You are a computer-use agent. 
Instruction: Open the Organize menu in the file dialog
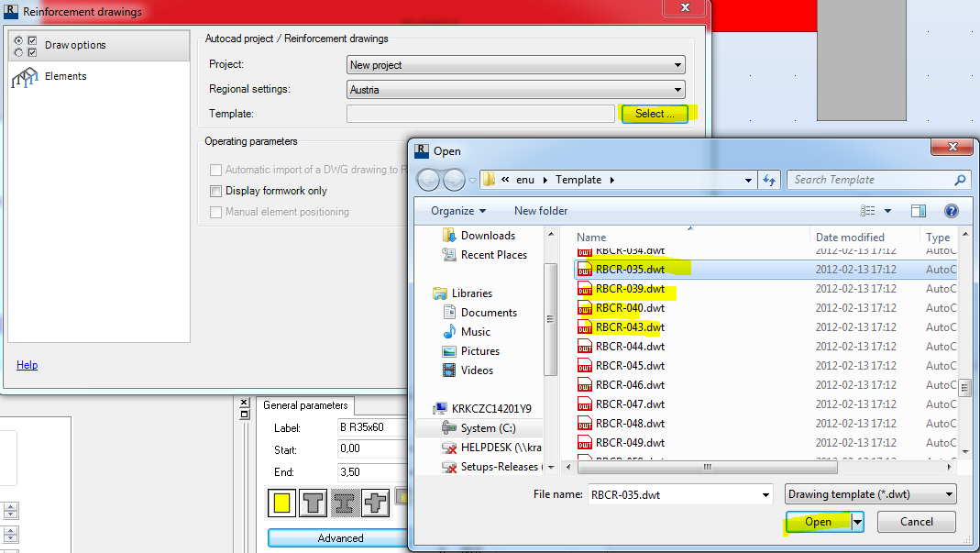pyautogui.click(x=456, y=210)
